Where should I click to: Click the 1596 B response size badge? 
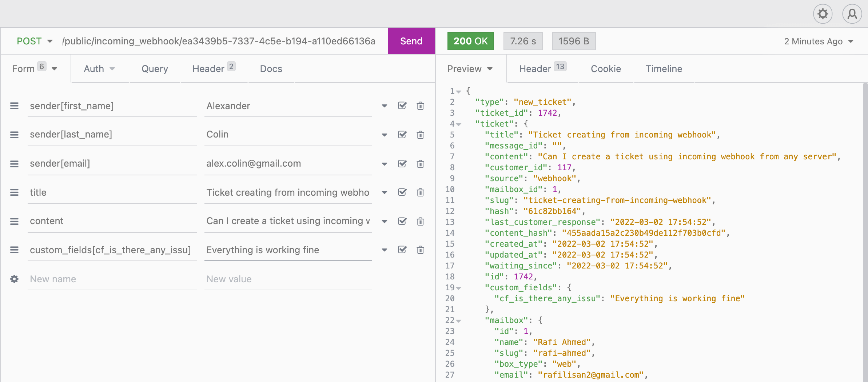574,41
